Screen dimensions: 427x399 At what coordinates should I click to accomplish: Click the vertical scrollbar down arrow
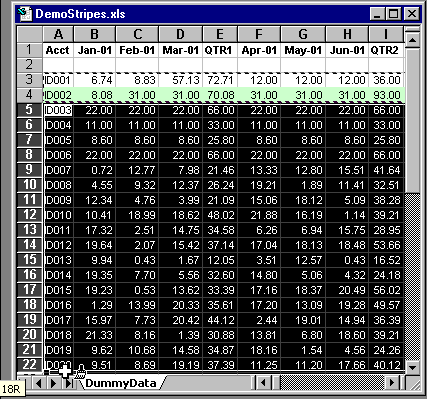(412, 368)
